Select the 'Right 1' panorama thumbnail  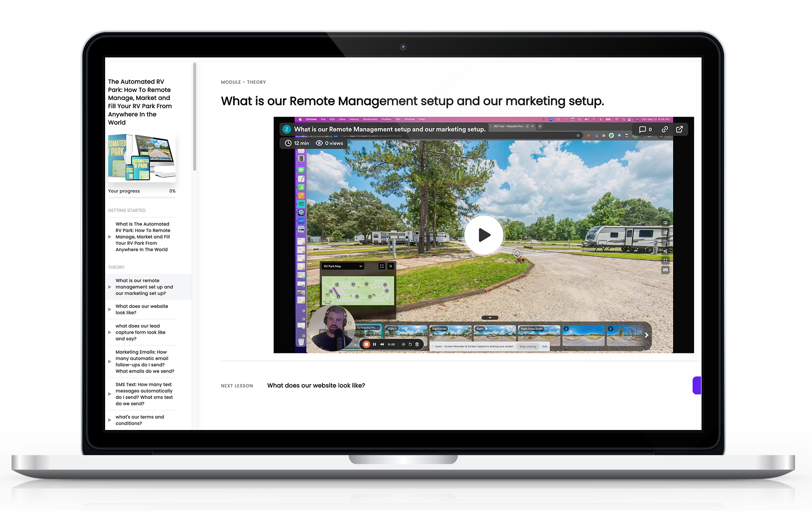click(x=406, y=335)
